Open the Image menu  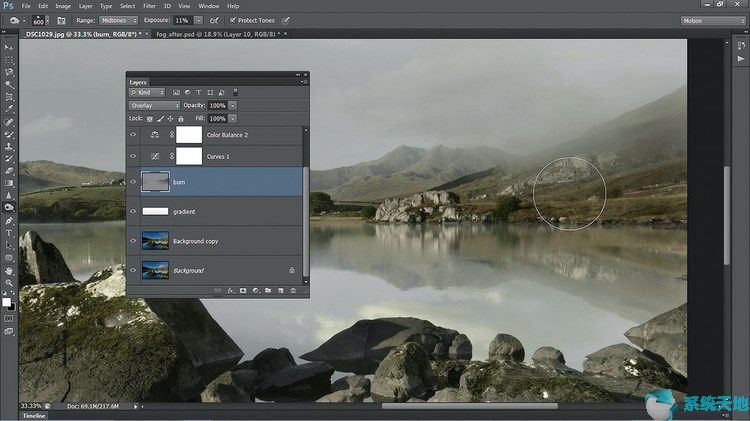63,6
